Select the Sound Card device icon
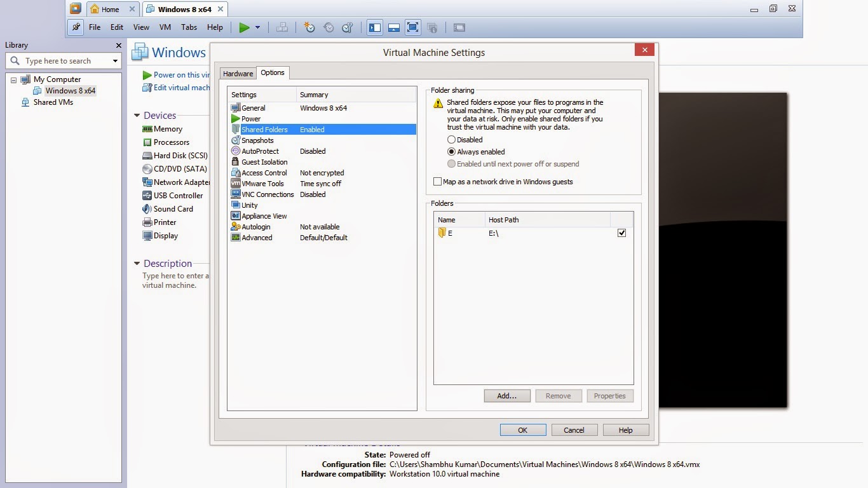The height and width of the screenshot is (488, 868). pyautogui.click(x=147, y=209)
